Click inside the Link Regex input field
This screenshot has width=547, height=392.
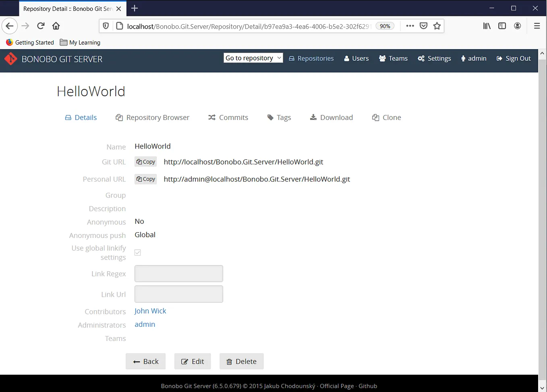(x=178, y=273)
